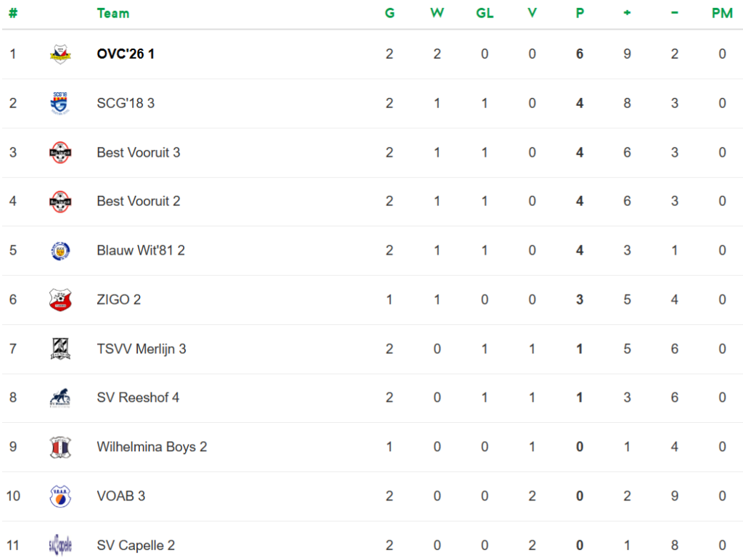Click the points value for OVC'26 1
The height and width of the screenshot is (560, 743).
580,54
